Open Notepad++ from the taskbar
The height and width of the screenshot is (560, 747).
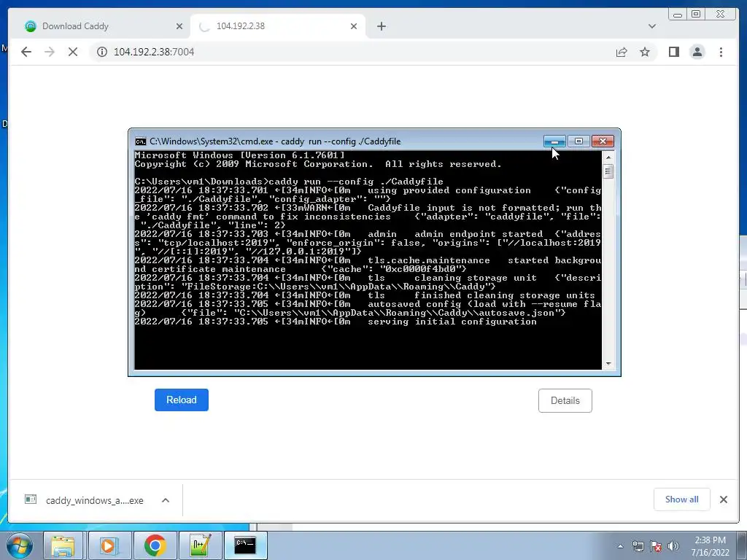click(200, 545)
